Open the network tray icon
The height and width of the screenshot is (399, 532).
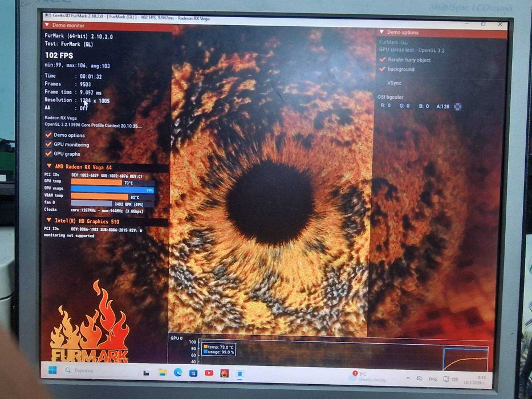(x=446, y=379)
